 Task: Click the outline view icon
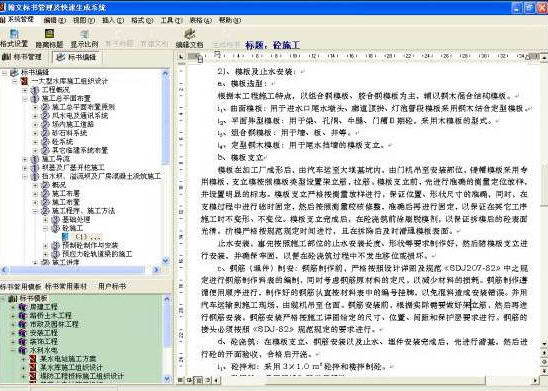(x=207, y=380)
